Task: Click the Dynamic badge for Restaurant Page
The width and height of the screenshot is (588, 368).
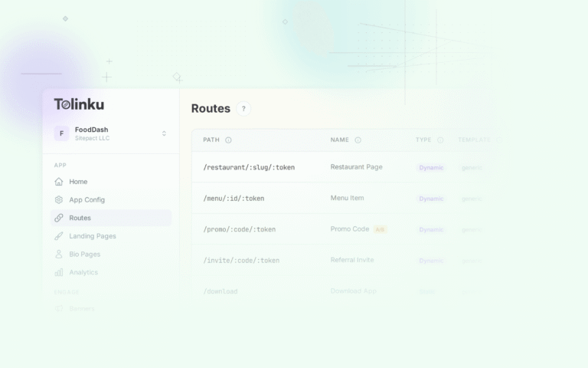Action: (x=431, y=167)
